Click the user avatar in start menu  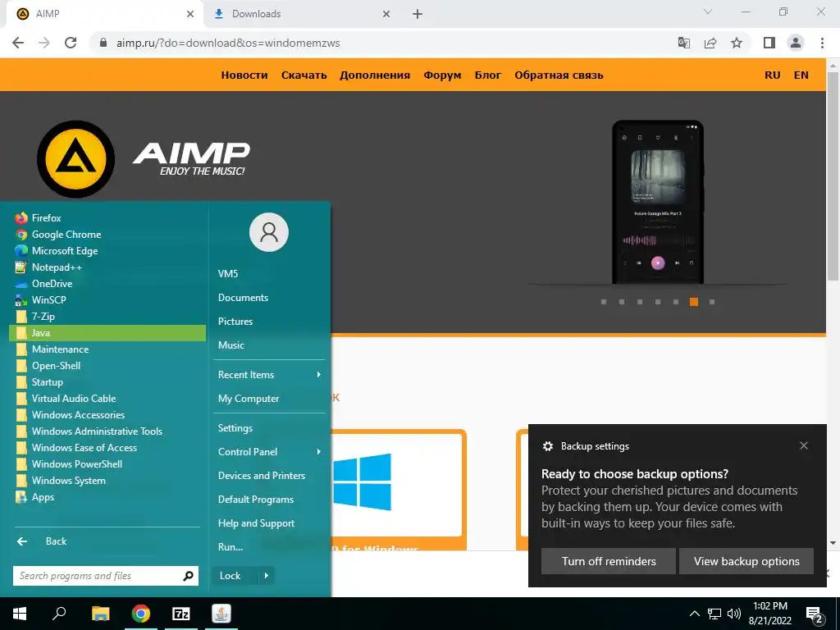pyautogui.click(x=269, y=232)
